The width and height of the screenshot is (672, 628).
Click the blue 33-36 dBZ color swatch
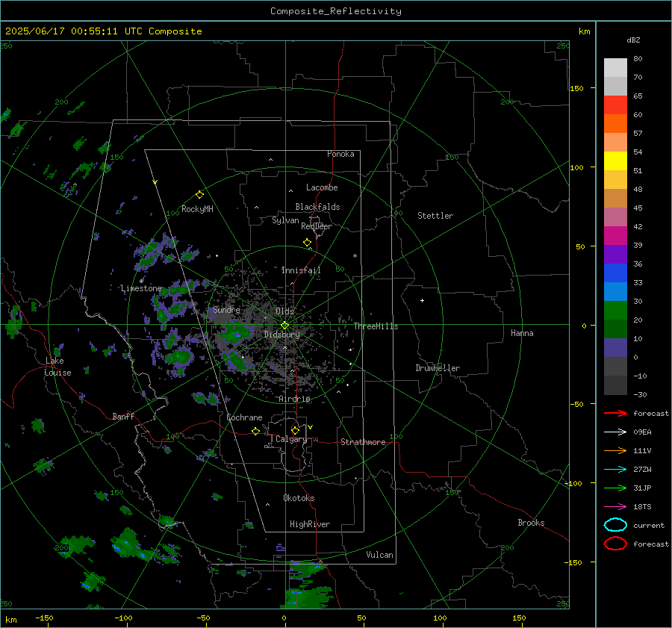pyautogui.click(x=615, y=273)
